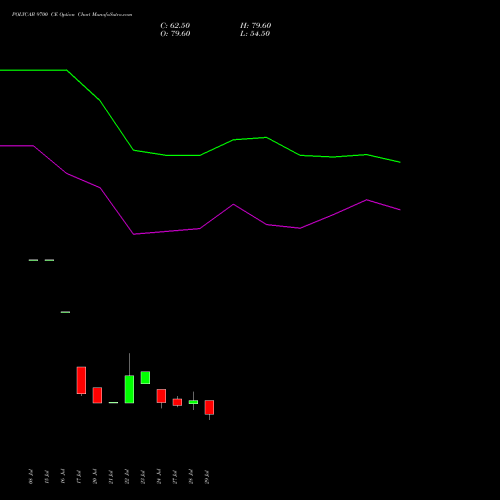Viewport: 500px width, 500px height.
Task: Select the flat green candle for 21 Jul
Action: (113, 403)
